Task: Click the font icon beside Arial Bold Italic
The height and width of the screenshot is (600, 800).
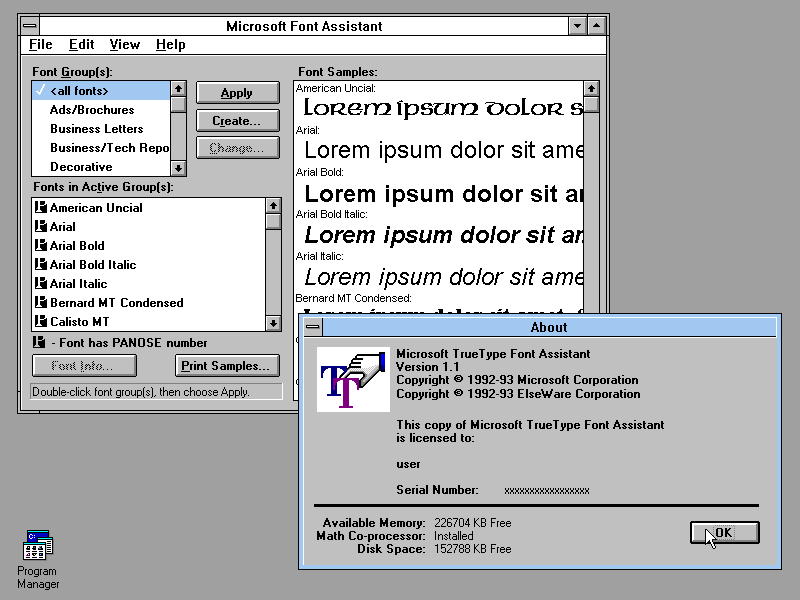Action: click(40, 264)
